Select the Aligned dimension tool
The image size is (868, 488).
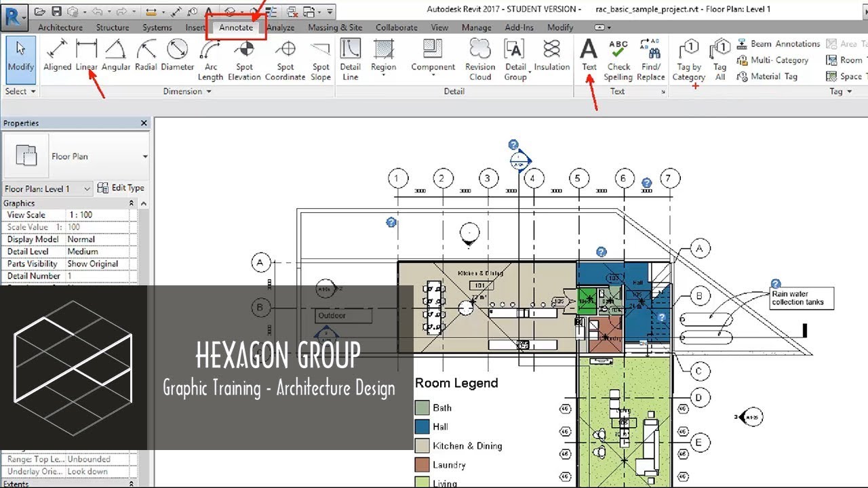[58, 55]
